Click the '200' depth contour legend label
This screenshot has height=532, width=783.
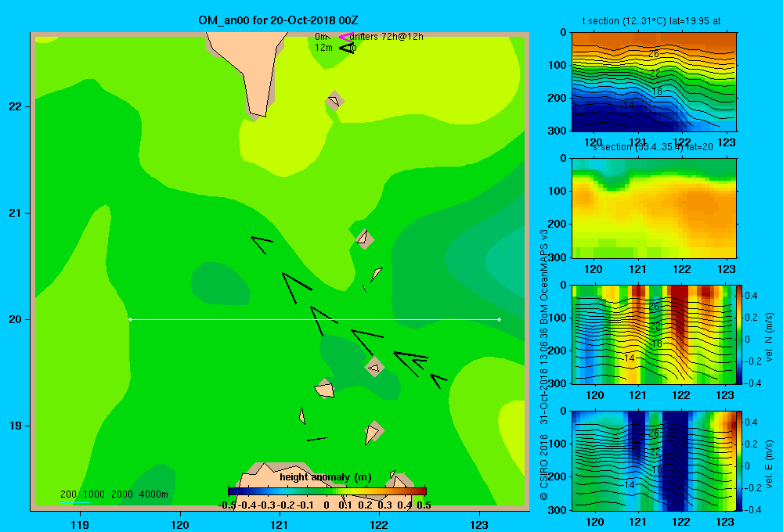point(68,494)
